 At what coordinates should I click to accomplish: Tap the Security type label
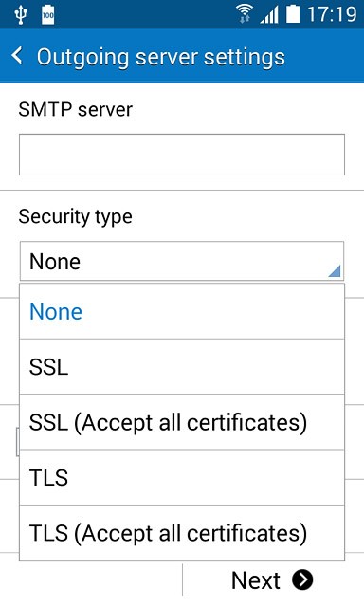coord(76,216)
